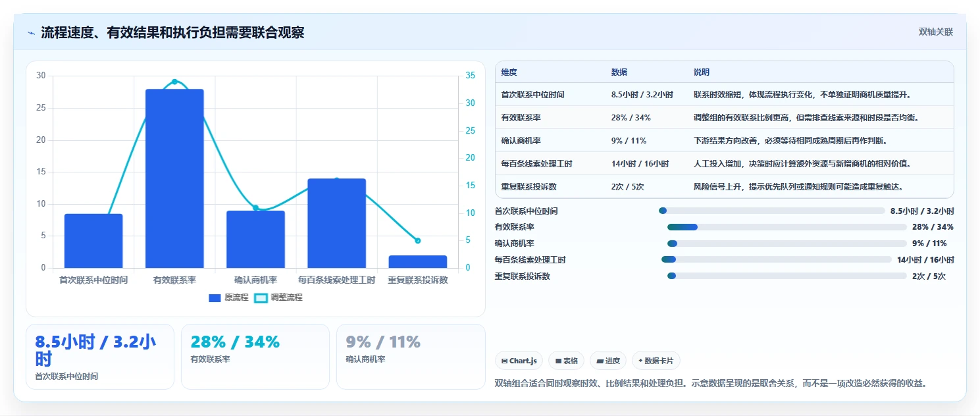Click the 进度 tag
Viewport: 980px width, 416px height.
pyautogui.click(x=608, y=361)
